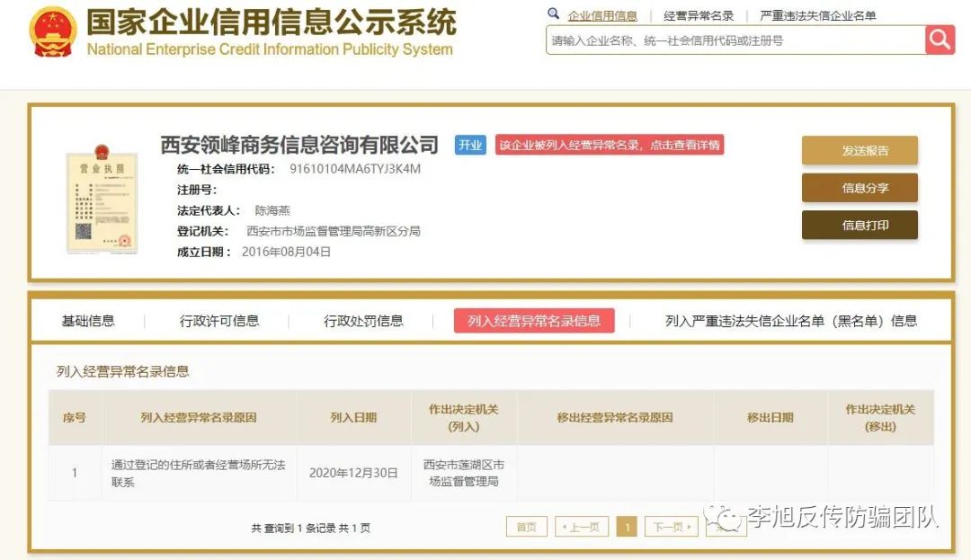Switch to the 行政许可信息 tab
The image size is (971, 560).
pyautogui.click(x=219, y=321)
